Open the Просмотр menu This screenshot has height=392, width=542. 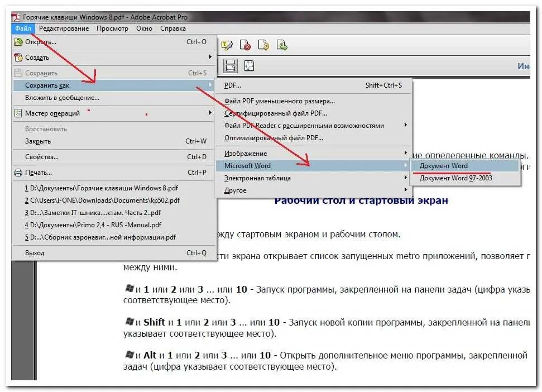click(x=113, y=28)
